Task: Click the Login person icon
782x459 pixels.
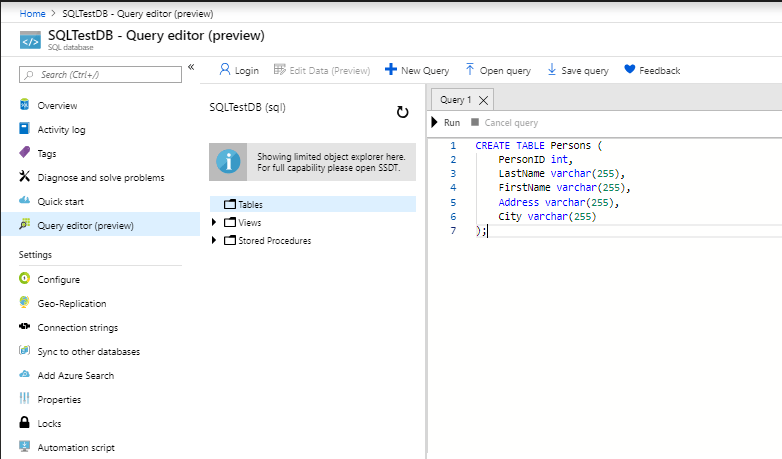Action: pos(225,69)
